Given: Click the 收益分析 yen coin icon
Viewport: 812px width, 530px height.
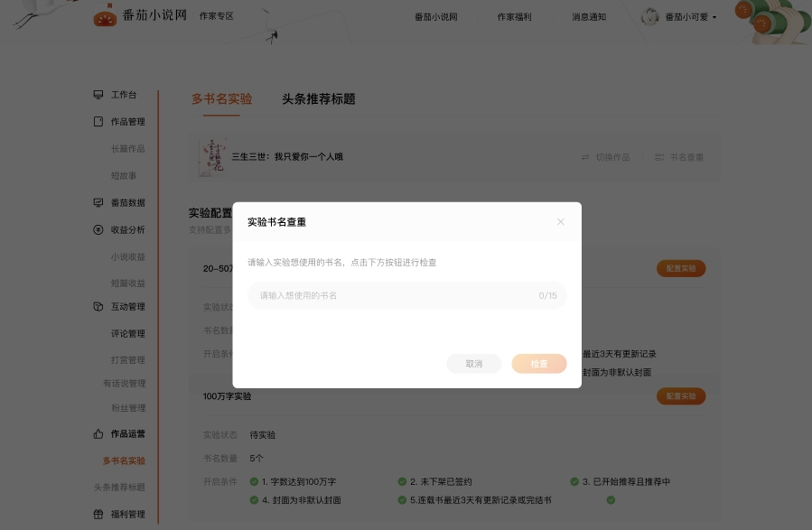Looking at the screenshot, I should pos(98,229).
